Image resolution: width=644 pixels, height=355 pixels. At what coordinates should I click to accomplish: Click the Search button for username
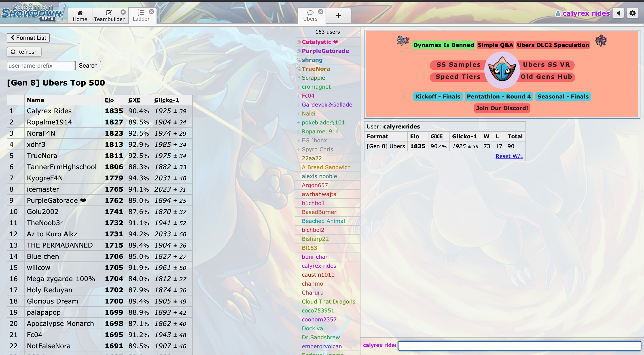click(88, 66)
